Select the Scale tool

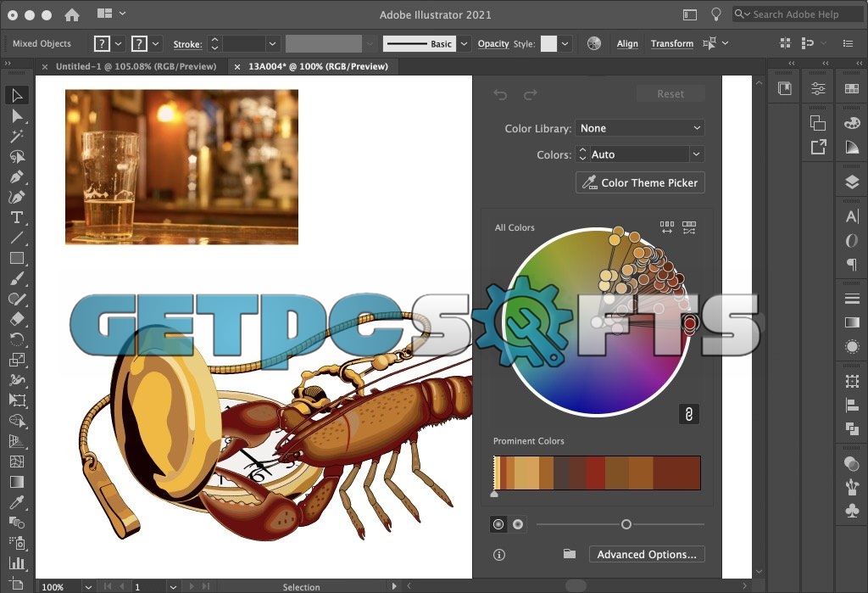tap(17, 360)
